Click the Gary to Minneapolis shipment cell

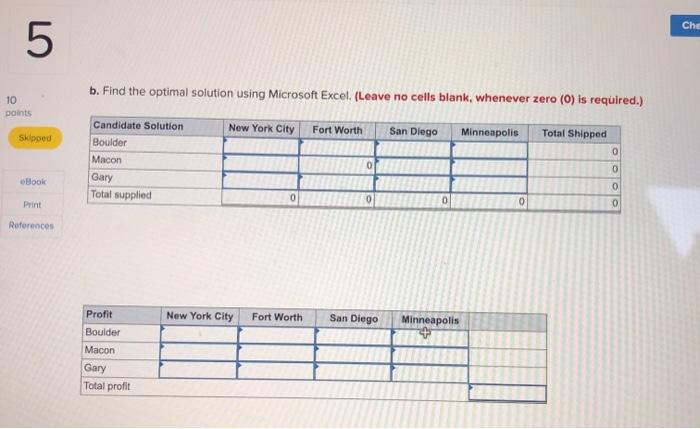(489, 185)
